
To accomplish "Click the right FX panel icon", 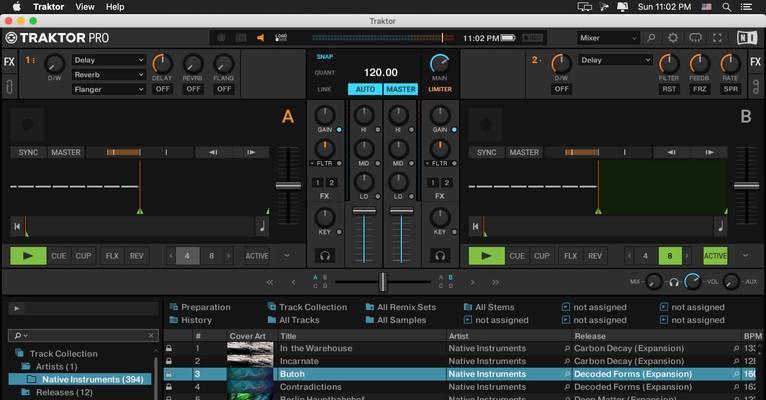I will point(756,62).
